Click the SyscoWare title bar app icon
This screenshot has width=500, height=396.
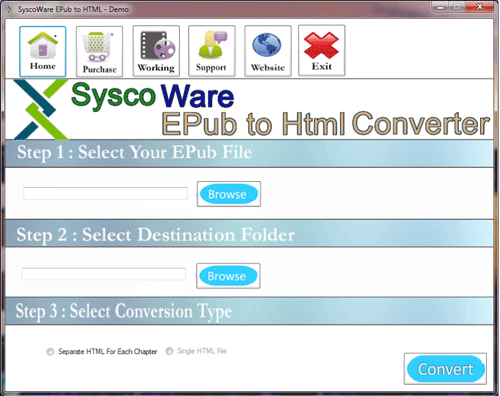coord(10,9)
